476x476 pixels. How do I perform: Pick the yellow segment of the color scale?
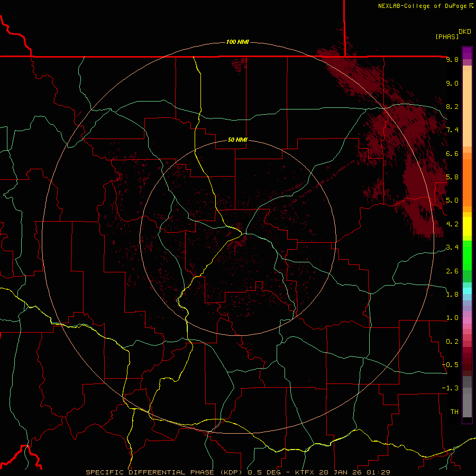point(467,226)
